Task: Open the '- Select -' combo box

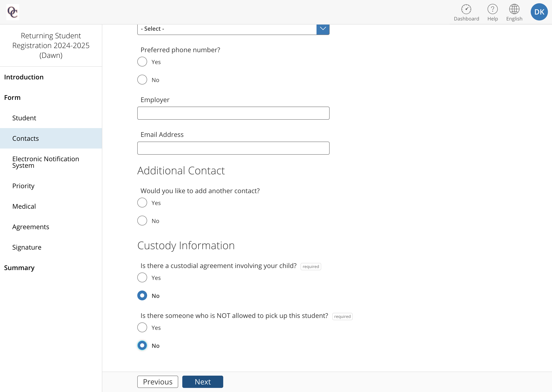Action: (x=233, y=29)
